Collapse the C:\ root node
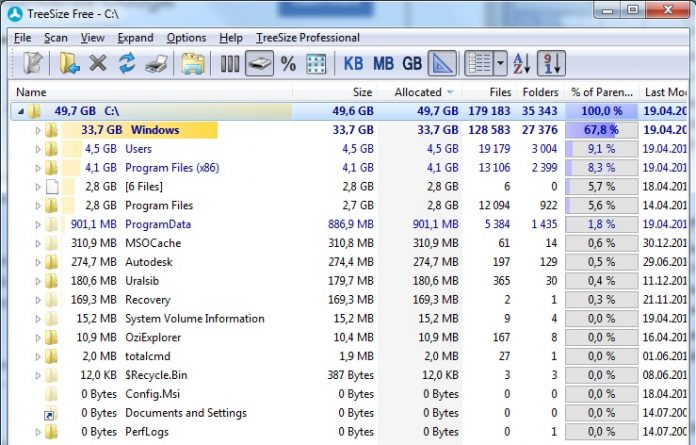The image size is (696, 445). click(x=21, y=111)
